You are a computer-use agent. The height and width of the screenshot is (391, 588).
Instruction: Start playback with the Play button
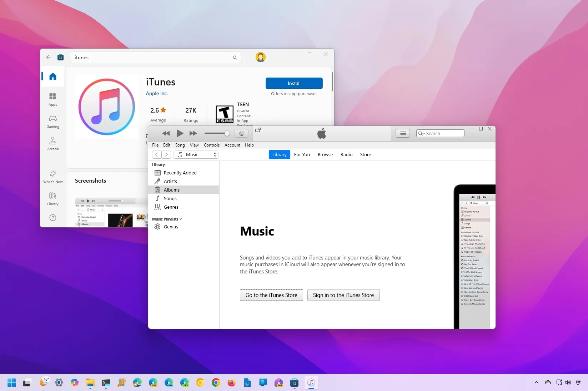[x=180, y=133]
